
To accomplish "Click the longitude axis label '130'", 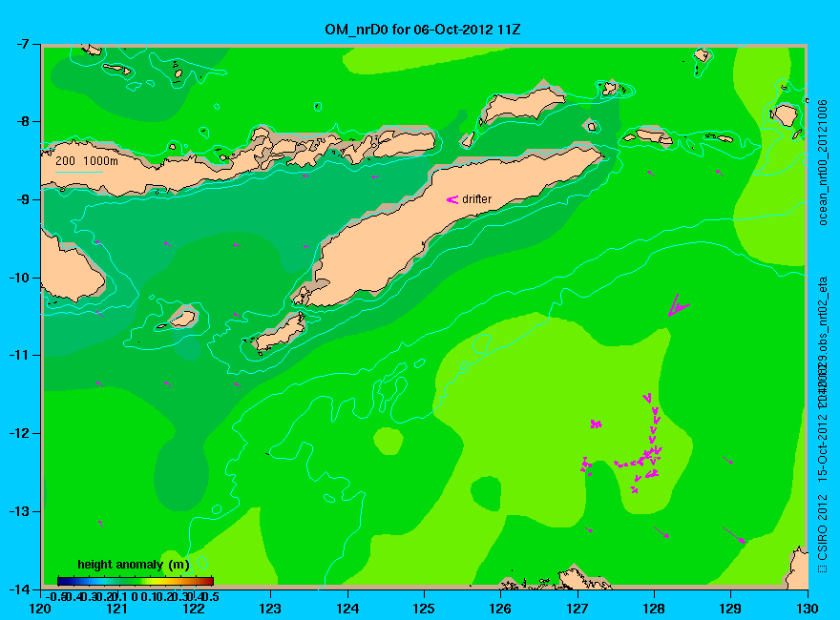I will [x=808, y=609].
